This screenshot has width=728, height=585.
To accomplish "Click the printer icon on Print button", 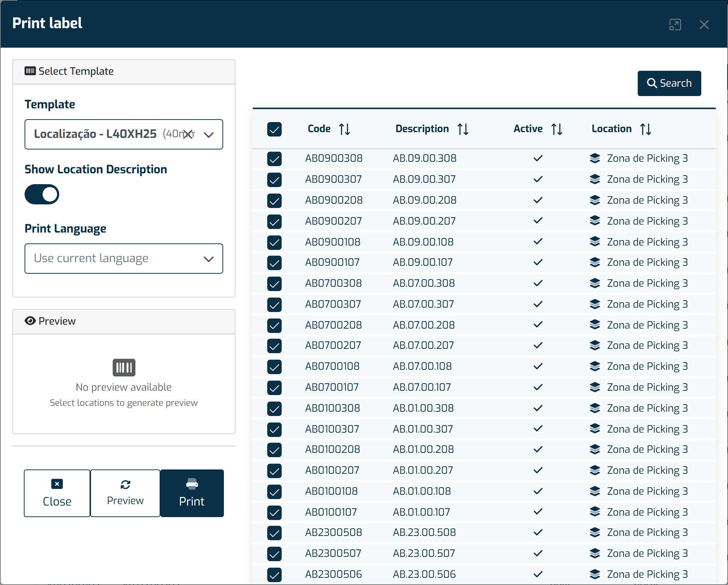I will click(x=192, y=484).
